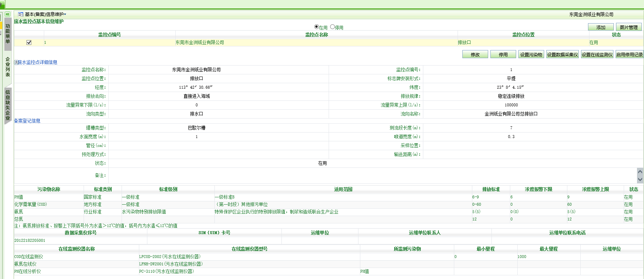Image resolution: width=644 pixels, height=279 pixels.
Task: Click the latitude value 23° 8′ 4.15″
Action: [x=510, y=88]
